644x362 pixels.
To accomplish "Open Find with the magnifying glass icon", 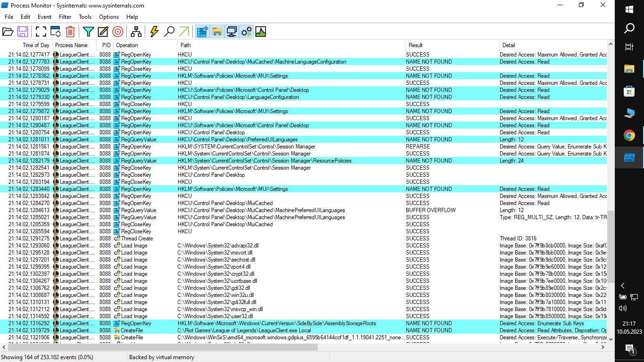I will [x=169, y=32].
